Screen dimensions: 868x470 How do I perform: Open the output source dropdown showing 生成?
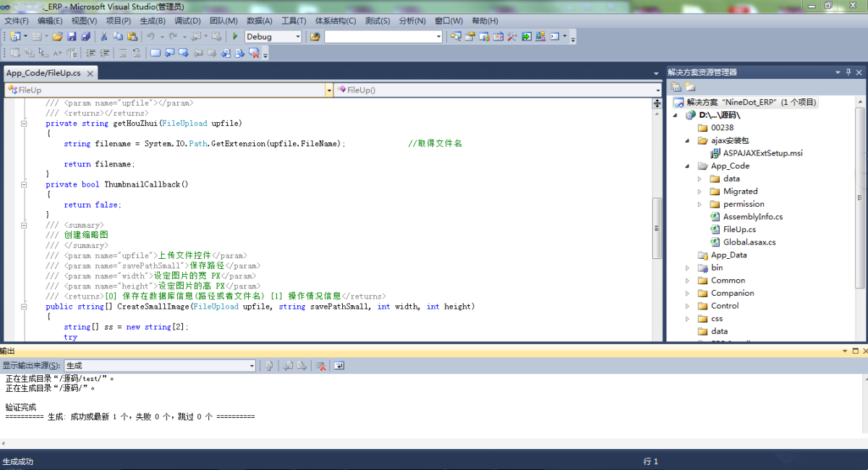(x=252, y=366)
